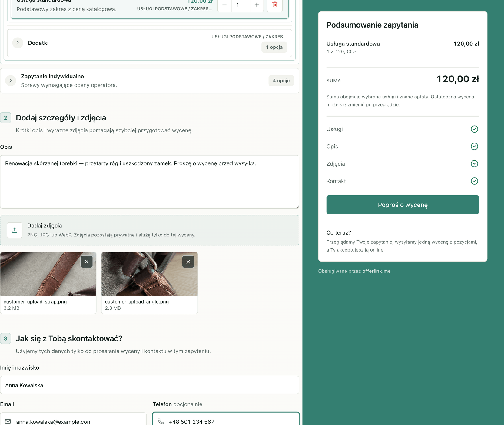504x425 pixels.
Task: Click the '1 × 120,00 zł' line
Action: tap(342, 52)
